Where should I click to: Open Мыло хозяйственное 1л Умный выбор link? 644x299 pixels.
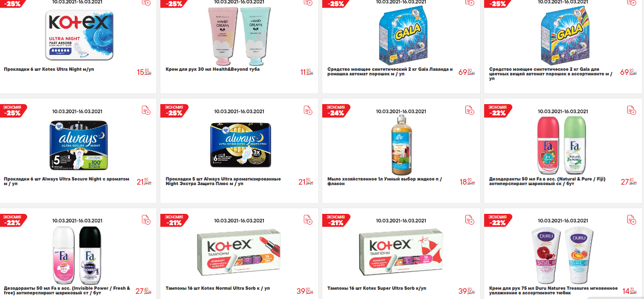coord(384,181)
